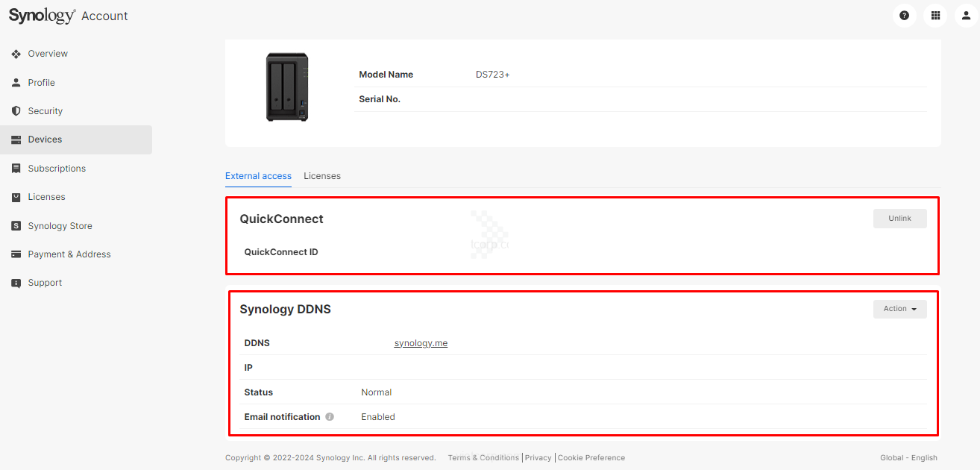Click the Global - English language selector

click(x=908, y=457)
